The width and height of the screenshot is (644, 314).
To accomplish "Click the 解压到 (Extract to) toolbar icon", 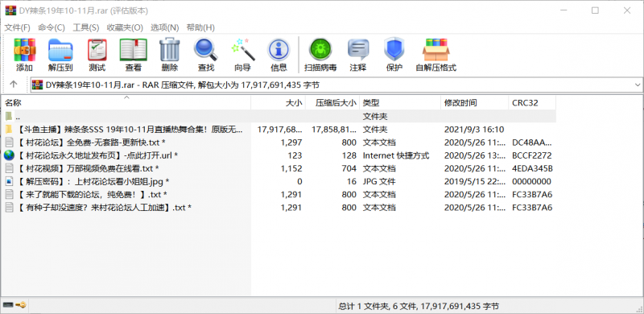I will 60,50.
